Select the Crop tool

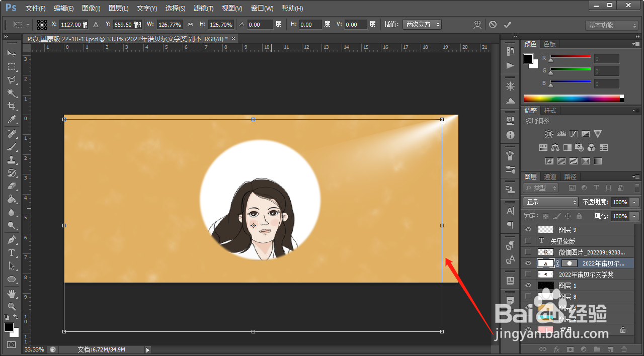point(12,106)
